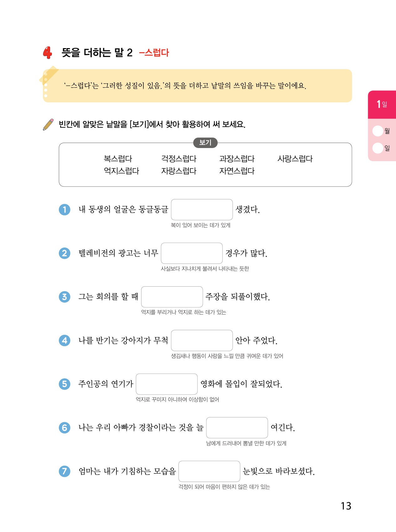Click the blank box before 안아 주었다
396x532 pixels.
tap(202, 340)
